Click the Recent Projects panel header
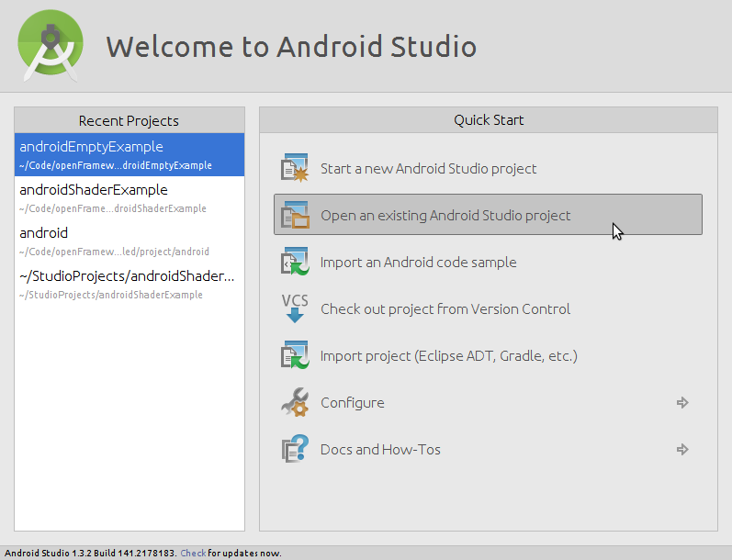Image resolution: width=732 pixels, height=560 pixels. point(130,121)
